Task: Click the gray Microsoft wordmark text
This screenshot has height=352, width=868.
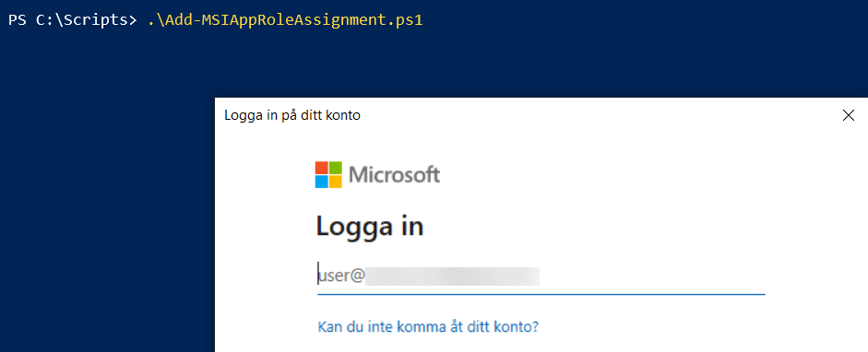Action: (395, 175)
